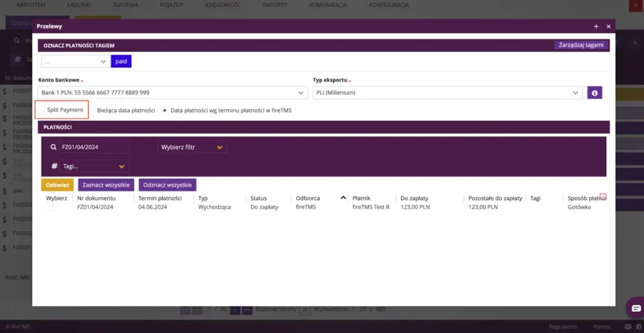Tick the checkbox for FZ01/04/2024 row
This screenshot has height=333, width=644.
pyautogui.click(x=50, y=207)
